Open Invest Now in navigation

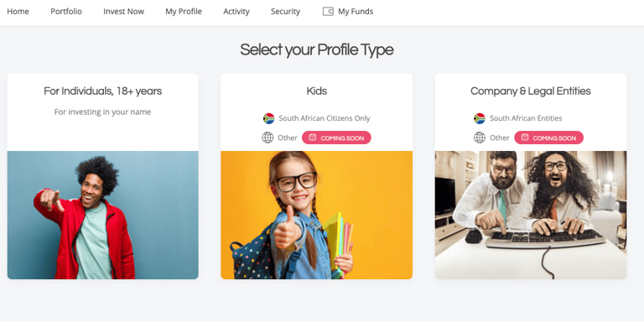(x=123, y=12)
